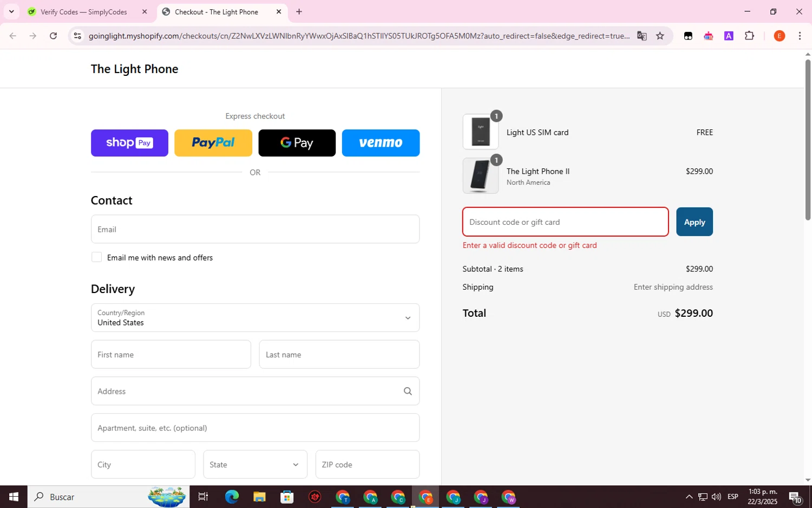Click The Light Phone II thumbnail
812x508 pixels.
[481, 176]
